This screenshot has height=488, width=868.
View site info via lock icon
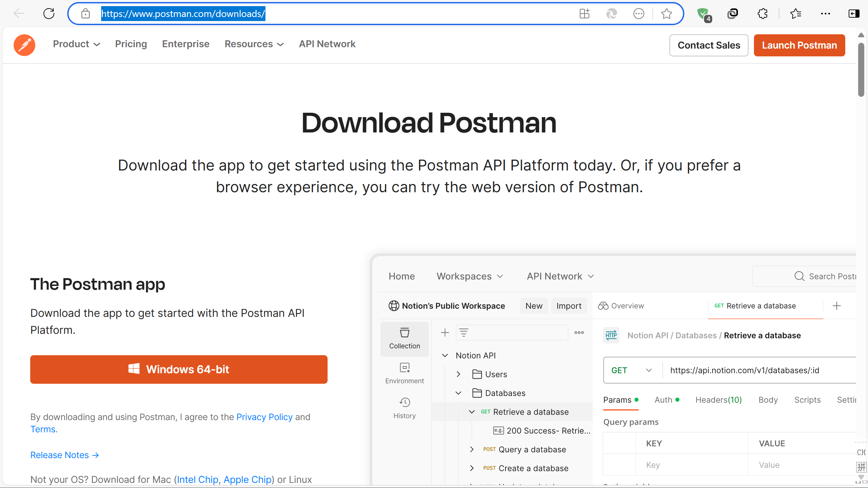(85, 14)
